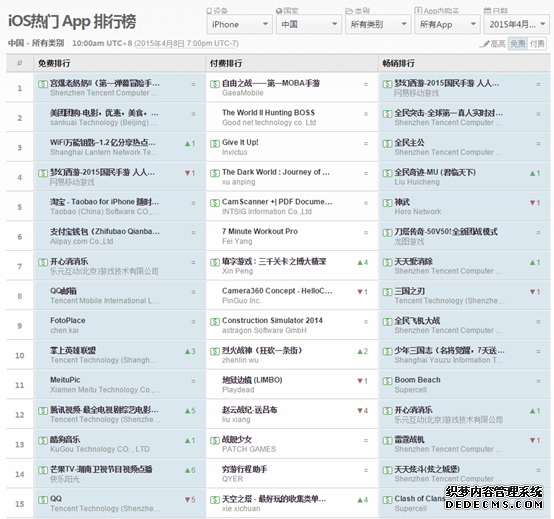Click publisher Hero Network
Viewport: 554px width, 519px height.
tap(418, 212)
